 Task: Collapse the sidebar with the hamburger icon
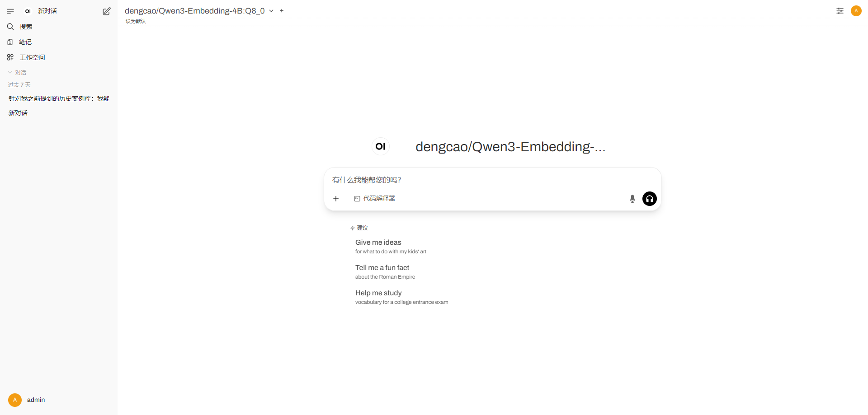tap(10, 11)
